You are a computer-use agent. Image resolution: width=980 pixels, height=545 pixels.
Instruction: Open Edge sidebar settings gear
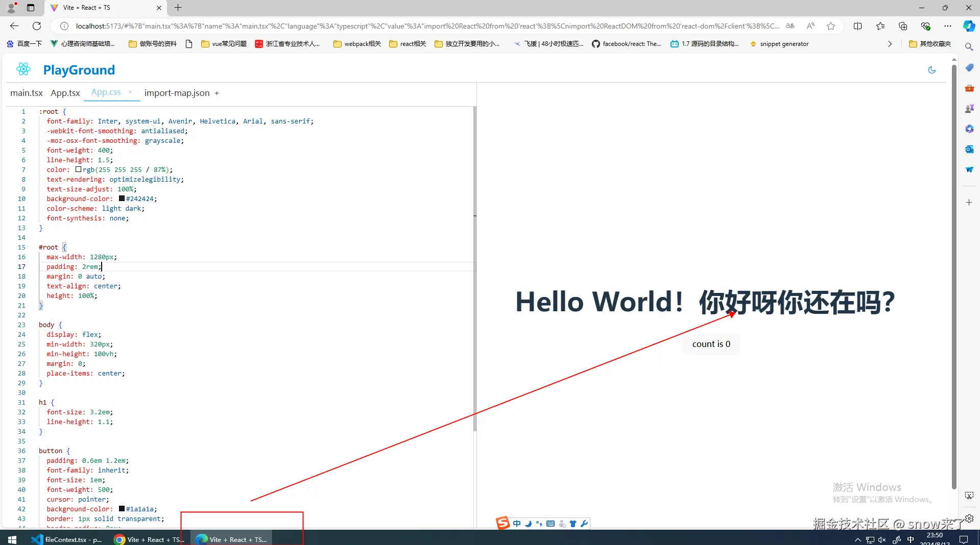point(969,518)
